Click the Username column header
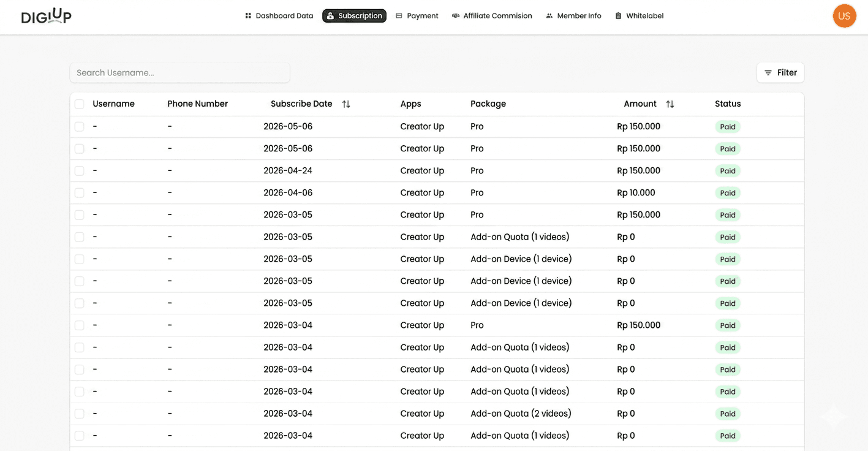The image size is (868, 451). coord(113,104)
